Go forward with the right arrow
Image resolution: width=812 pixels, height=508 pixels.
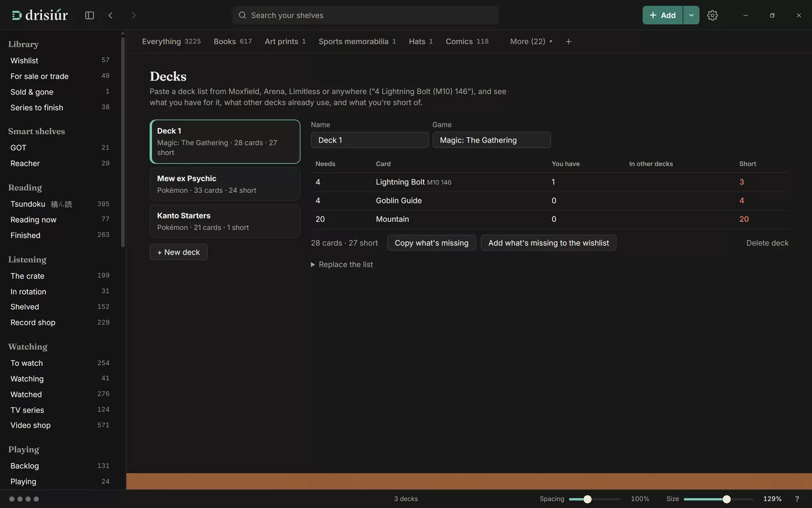click(133, 15)
